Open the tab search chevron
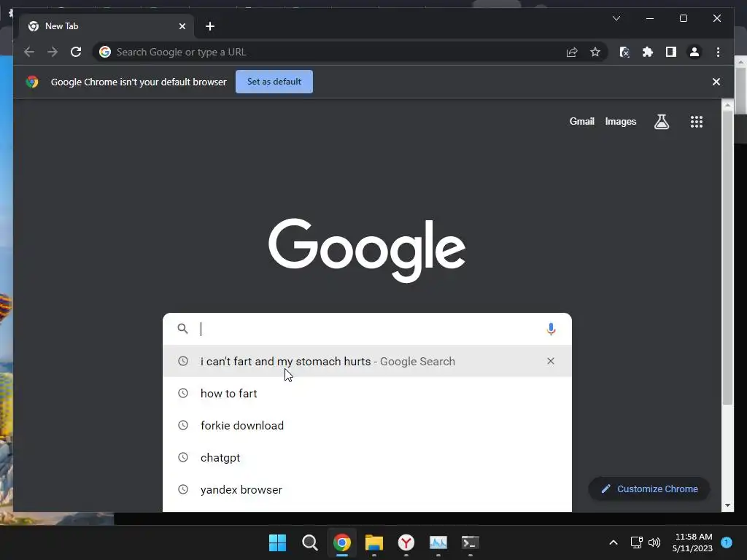747x560 pixels. tap(616, 18)
